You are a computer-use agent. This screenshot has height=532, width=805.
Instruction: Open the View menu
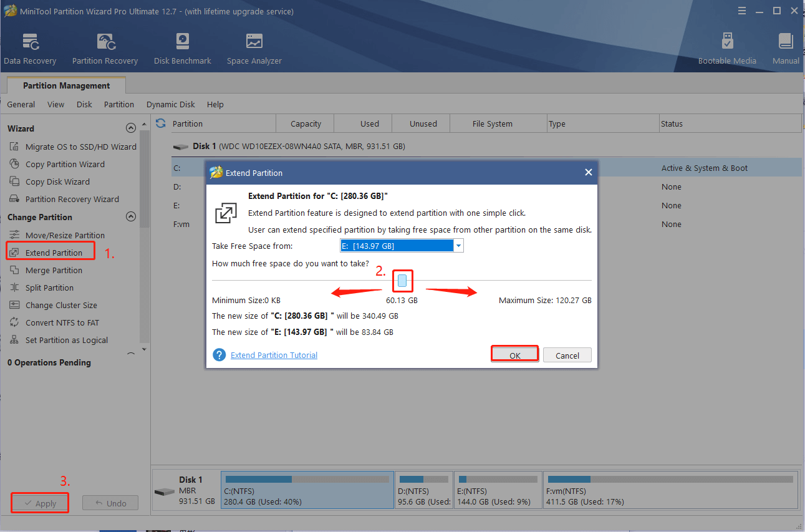(55, 104)
